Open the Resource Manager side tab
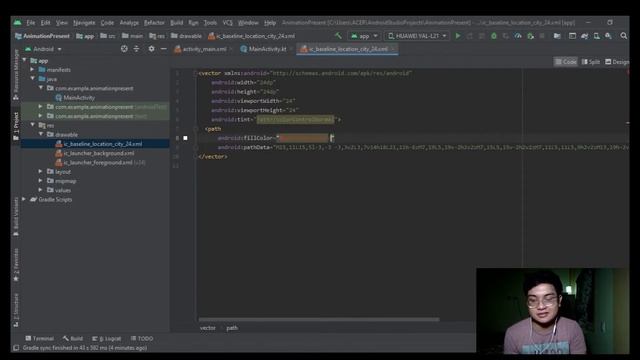640x360 pixels. click(16, 75)
